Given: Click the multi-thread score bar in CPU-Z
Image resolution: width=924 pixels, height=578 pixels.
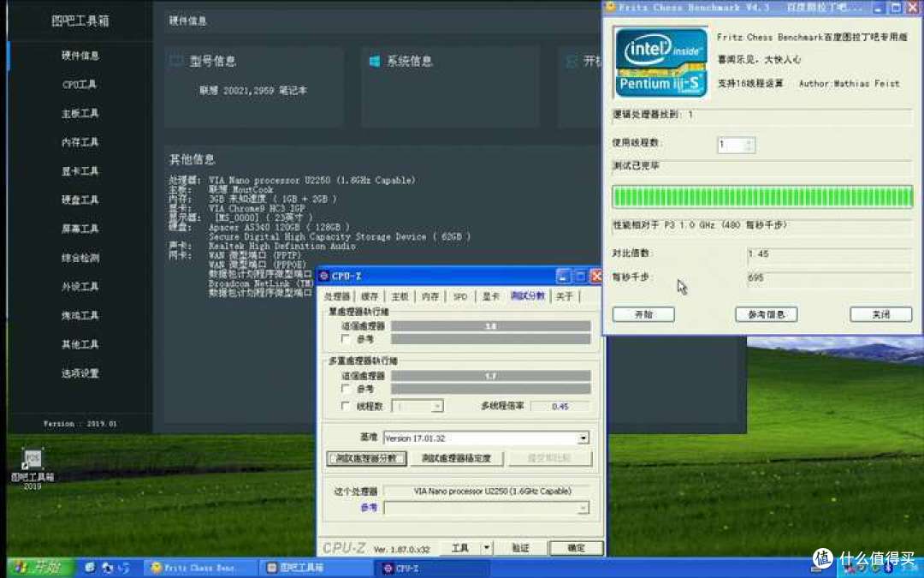Looking at the screenshot, I should pyautogui.click(x=491, y=376).
